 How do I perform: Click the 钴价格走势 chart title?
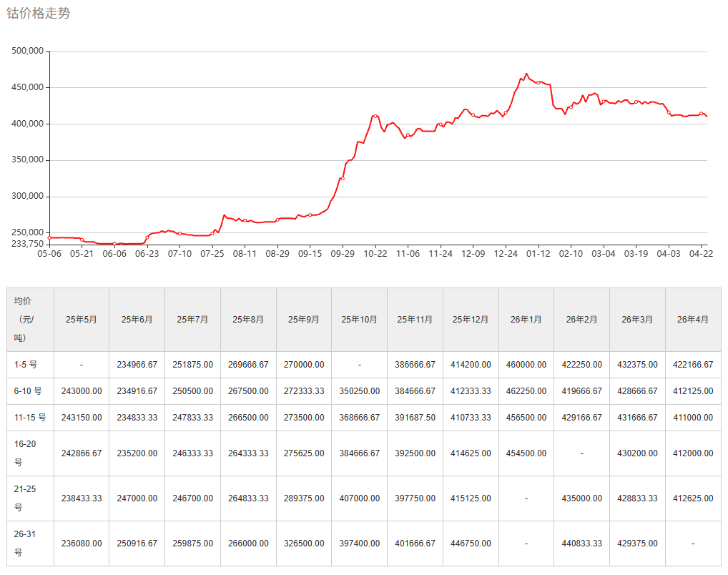click(x=39, y=14)
